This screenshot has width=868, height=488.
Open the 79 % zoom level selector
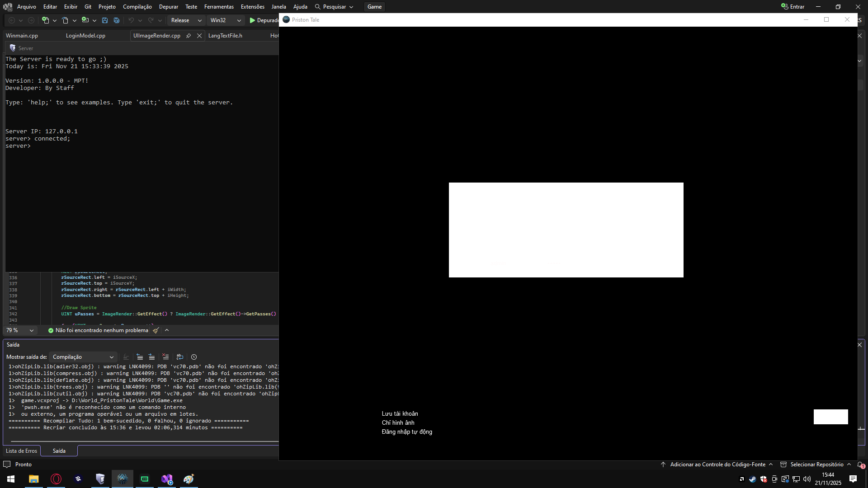click(20, 330)
